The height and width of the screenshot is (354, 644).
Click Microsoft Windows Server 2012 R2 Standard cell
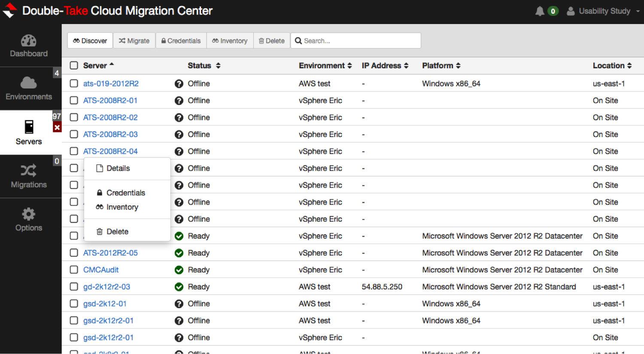[499, 287]
